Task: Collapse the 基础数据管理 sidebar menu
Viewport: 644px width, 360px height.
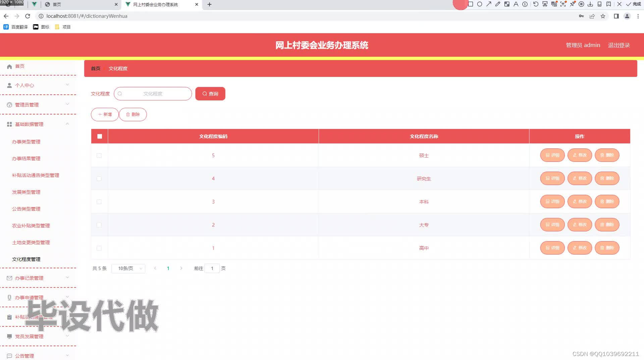Action: click(x=38, y=124)
